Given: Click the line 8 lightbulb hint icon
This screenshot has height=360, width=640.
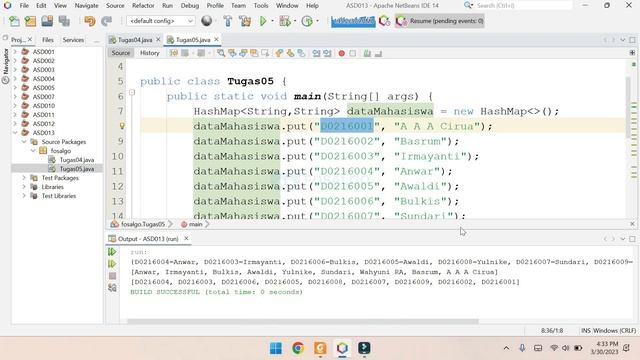Looking at the screenshot, I should click(122, 126).
